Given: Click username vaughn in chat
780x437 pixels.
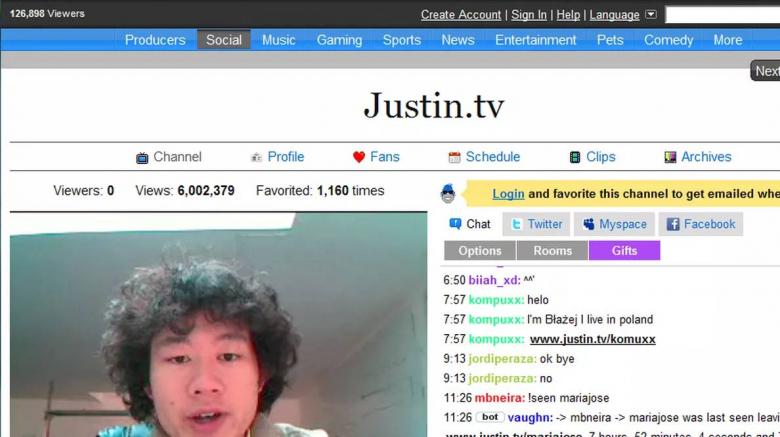Looking at the screenshot, I should pos(530,418).
